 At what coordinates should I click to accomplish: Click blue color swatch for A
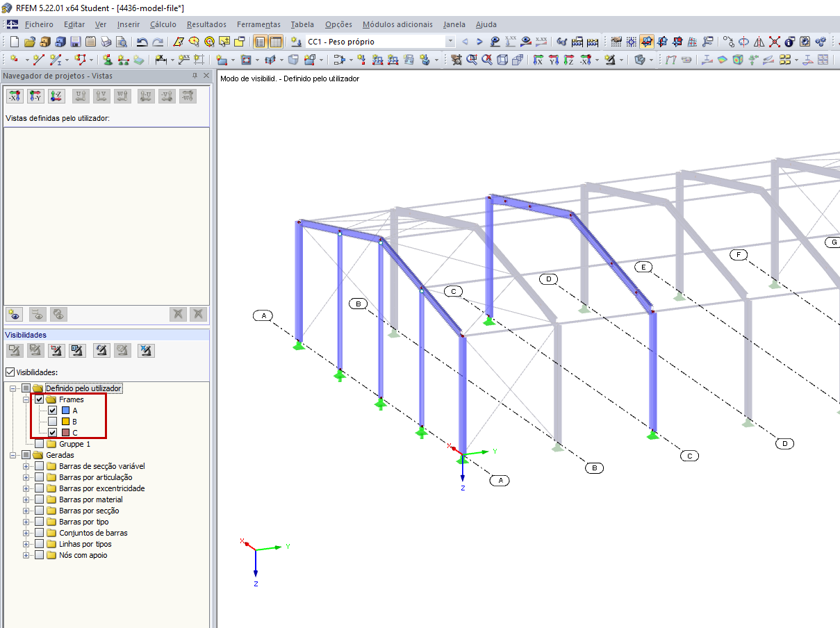click(x=65, y=411)
